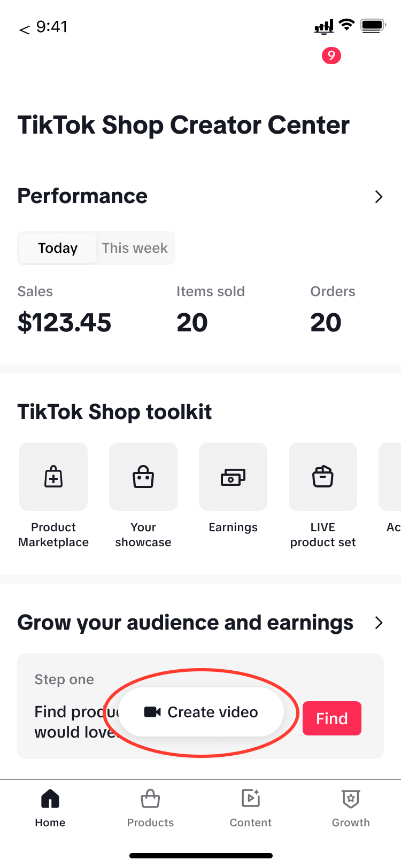The width and height of the screenshot is (401, 868).
Task: Tap the Orders count value
Action: click(x=326, y=323)
